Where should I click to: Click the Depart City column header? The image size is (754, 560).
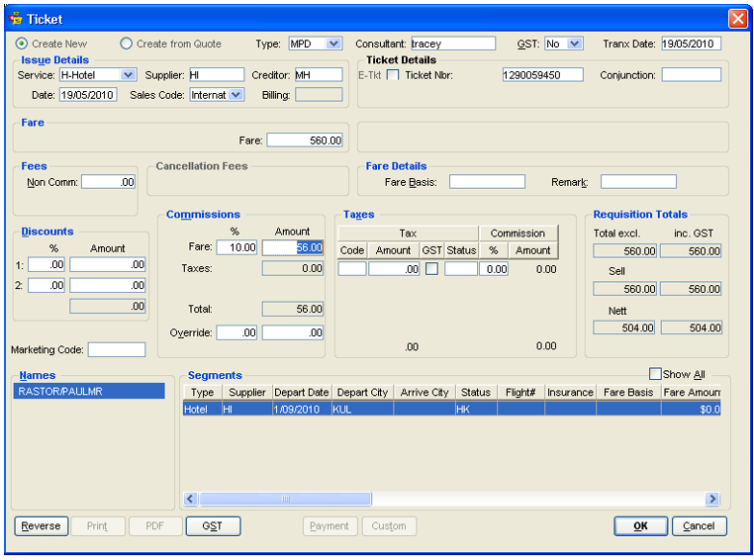(x=362, y=392)
